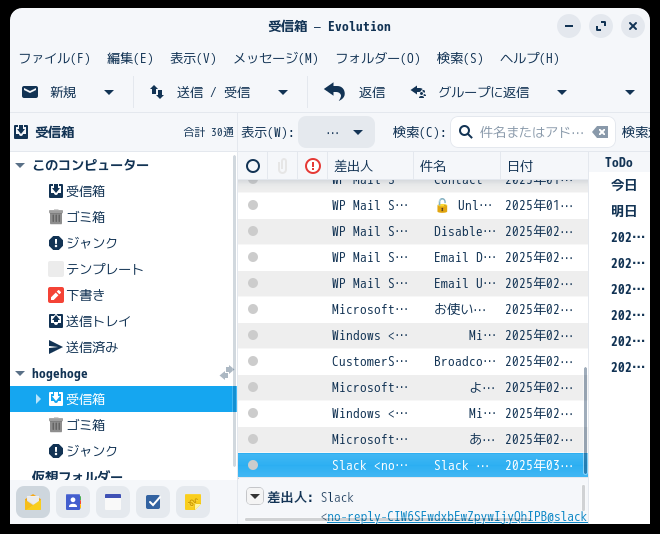Collapse the hogehoge account tree

pos(20,373)
